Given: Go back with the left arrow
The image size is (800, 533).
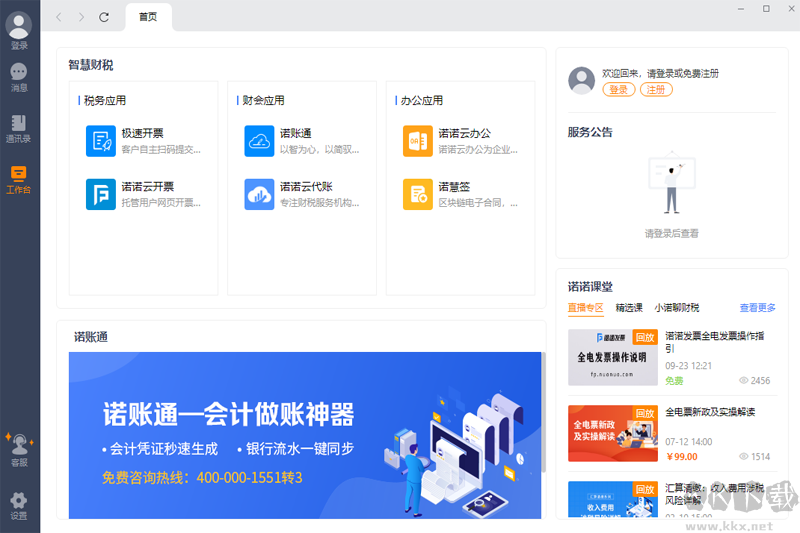Looking at the screenshot, I should [x=59, y=17].
